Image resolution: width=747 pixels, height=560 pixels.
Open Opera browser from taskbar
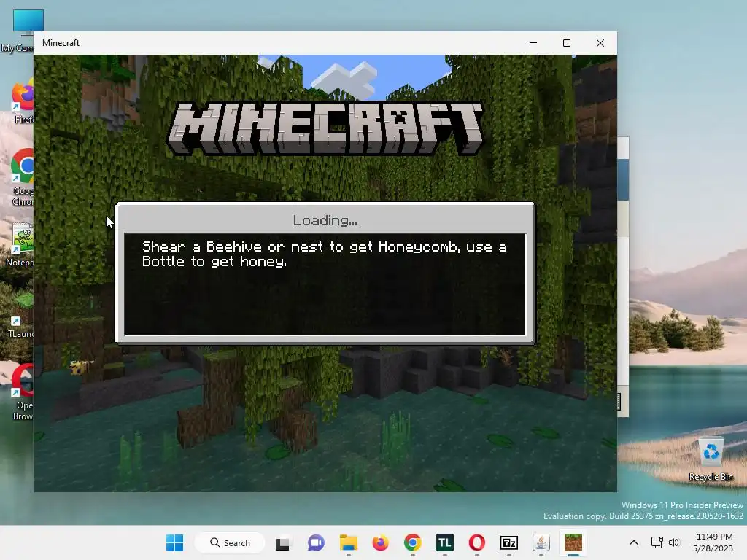[x=476, y=542]
